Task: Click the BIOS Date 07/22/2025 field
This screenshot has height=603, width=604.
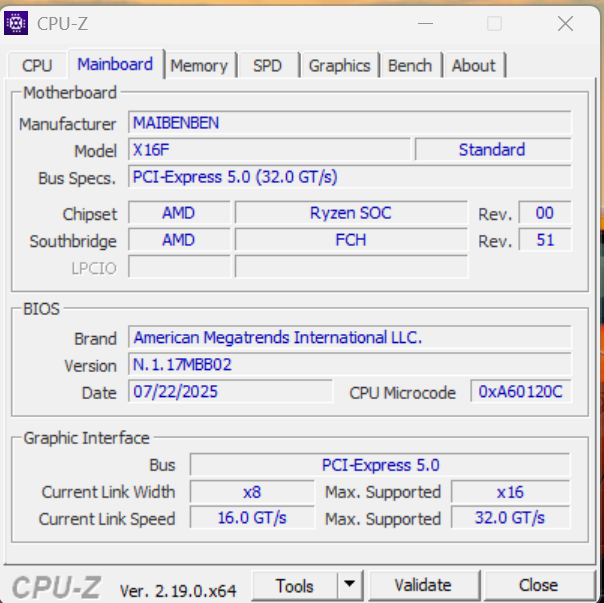Action: pos(230,391)
